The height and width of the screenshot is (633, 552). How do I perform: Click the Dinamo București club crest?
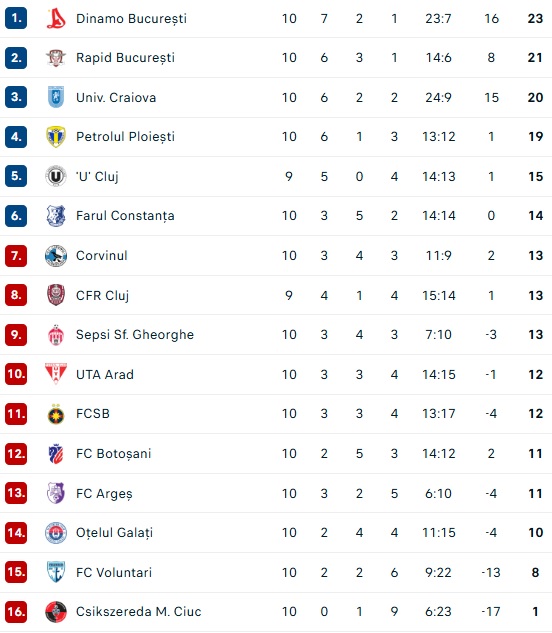(56, 19)
